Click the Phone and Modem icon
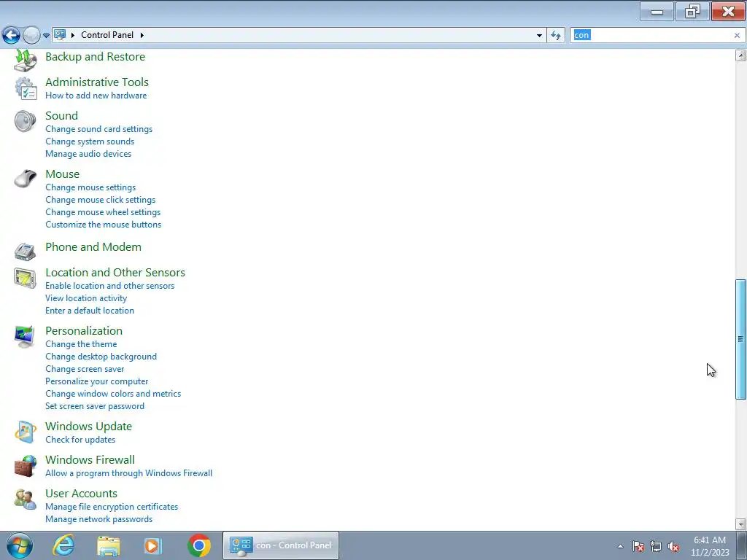The height and width of the screenshot is (560, 747). 25,252
